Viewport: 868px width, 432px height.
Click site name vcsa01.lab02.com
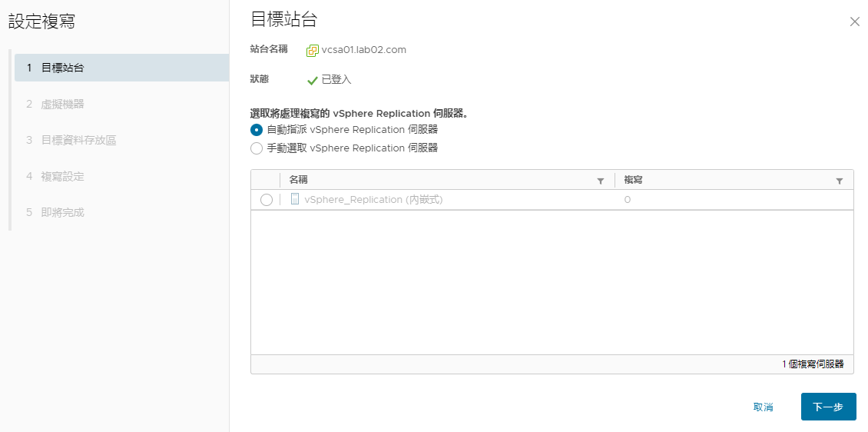click(363, 50)
